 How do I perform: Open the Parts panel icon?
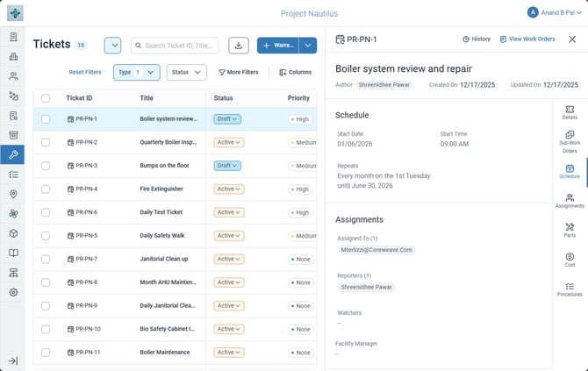coord(570,230)
